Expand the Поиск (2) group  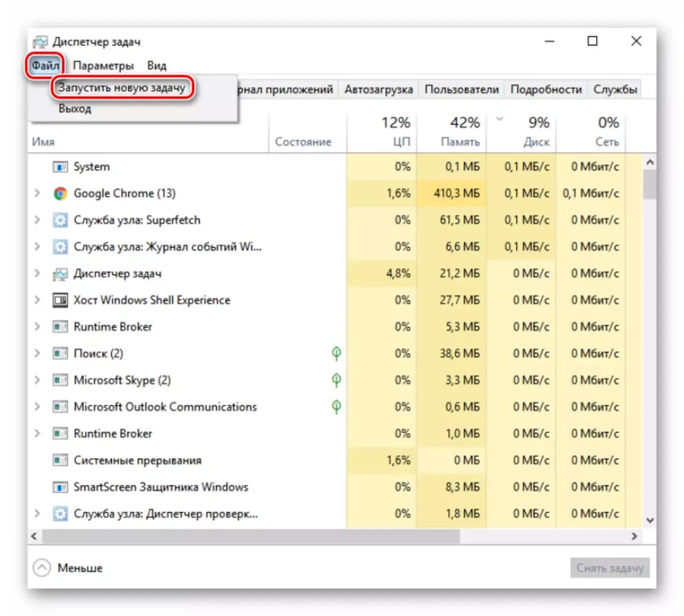(x=38, y=353)
